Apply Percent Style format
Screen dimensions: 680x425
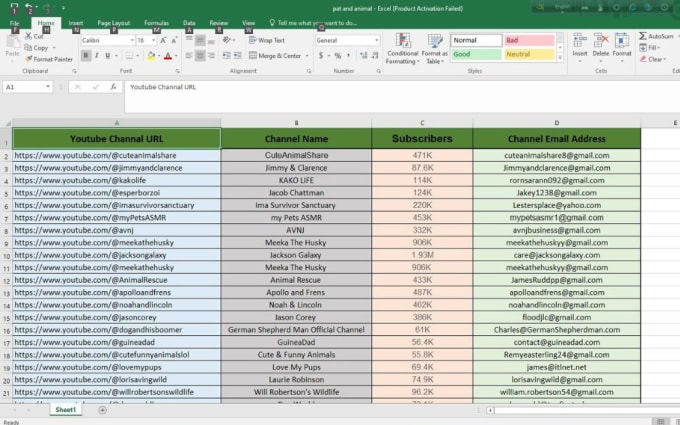tap(337, 56)
